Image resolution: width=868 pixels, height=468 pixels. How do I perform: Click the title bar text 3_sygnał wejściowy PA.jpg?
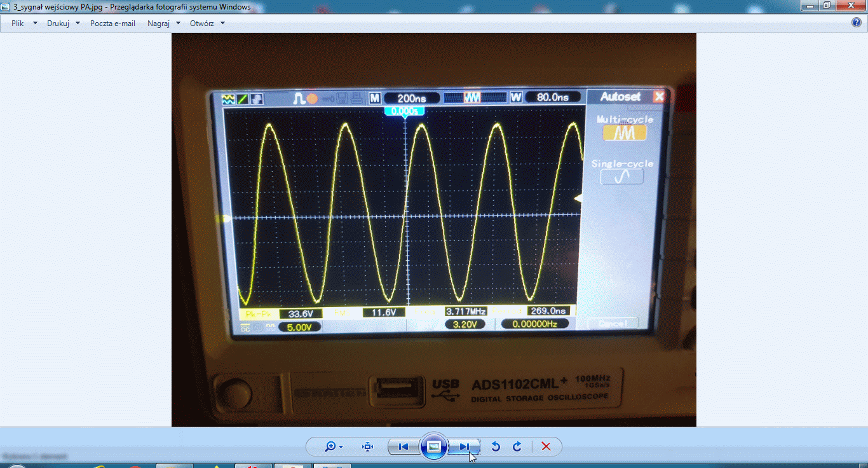pyautogui.click(x=57, y=7)
